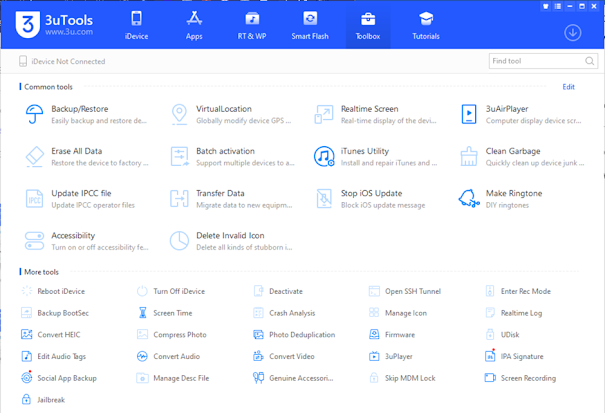Click the 3uTools logo

tap(54, 24)
